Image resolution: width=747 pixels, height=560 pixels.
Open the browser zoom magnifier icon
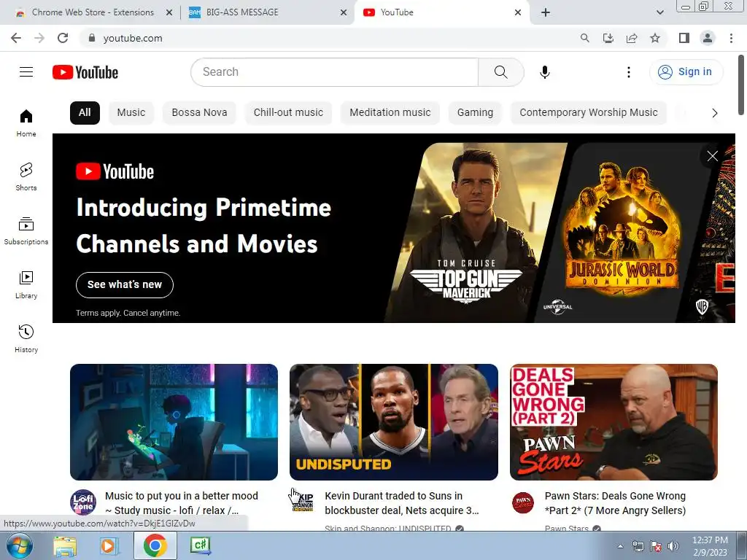pyautogui.click(x=584, y=38)
